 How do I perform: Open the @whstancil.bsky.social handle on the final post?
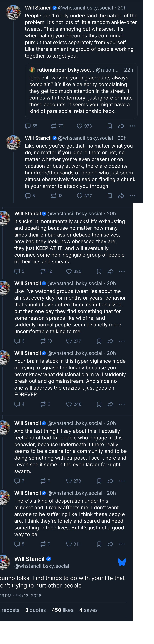coord(42,566)
